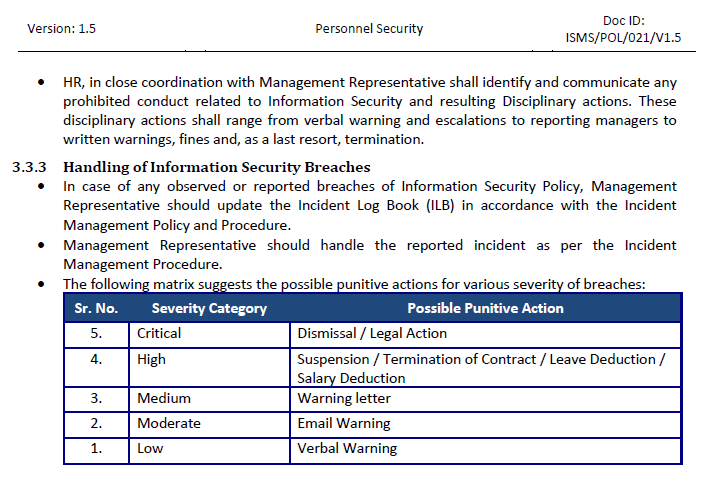The height and width of the screenshot is (488, 711).
Task: Click the Version: 1.5 header text
Action: point(62,29)
